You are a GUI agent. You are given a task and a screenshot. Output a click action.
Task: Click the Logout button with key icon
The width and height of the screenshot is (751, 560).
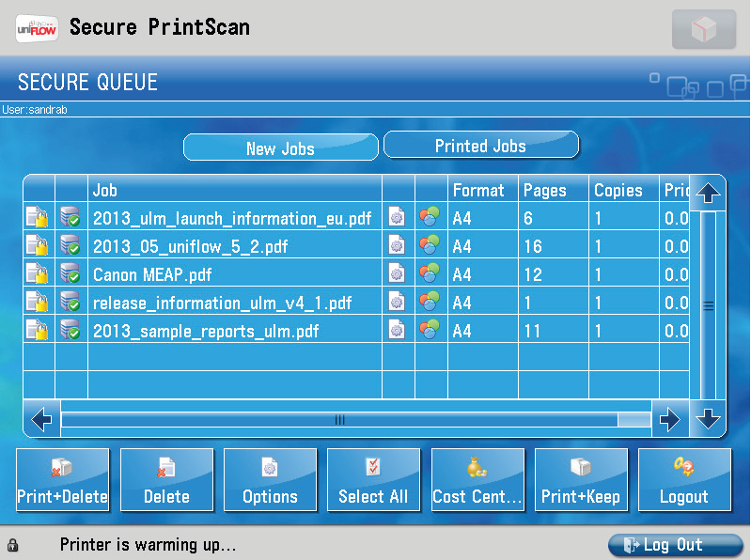pyautogui.click(x=684, y=480)
